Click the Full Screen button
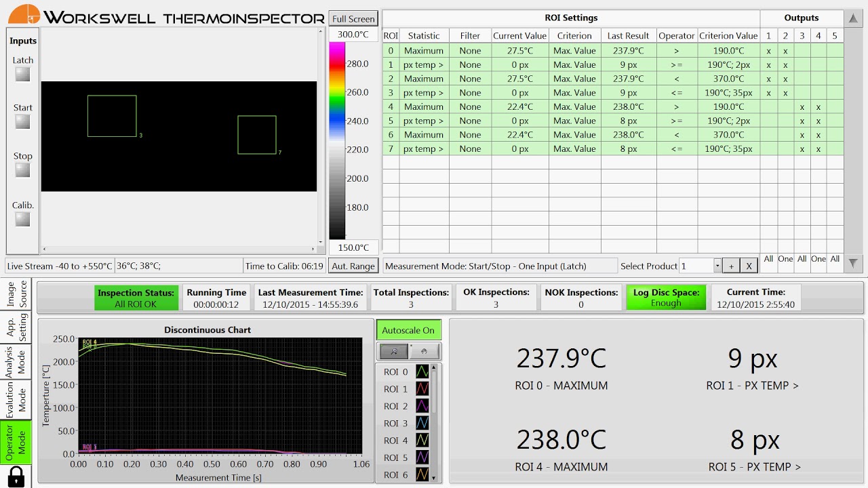The width and height of the screenshot is (868, 488). tap(353, 19)
